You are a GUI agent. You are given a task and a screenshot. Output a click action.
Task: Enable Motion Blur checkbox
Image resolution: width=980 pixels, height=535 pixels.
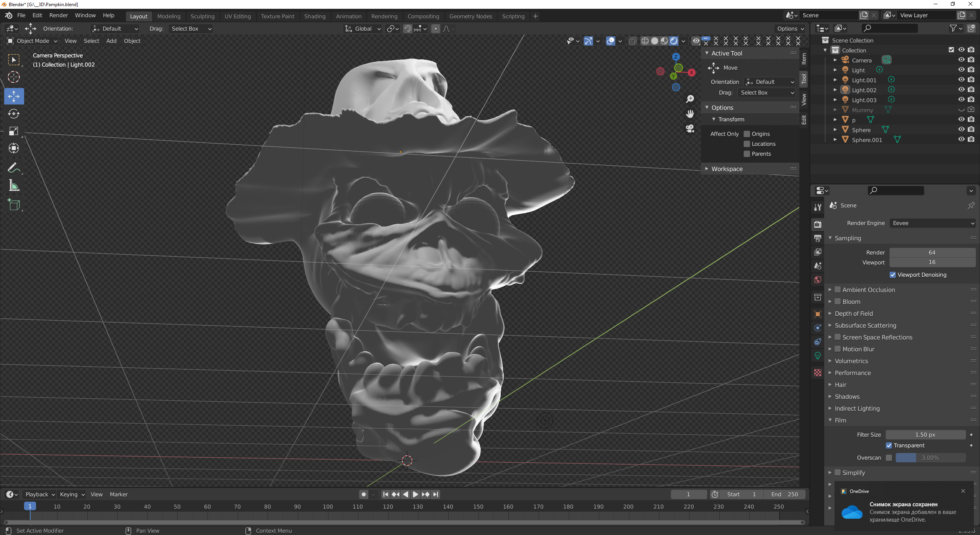pyautogui.click(x=838, y=349)
